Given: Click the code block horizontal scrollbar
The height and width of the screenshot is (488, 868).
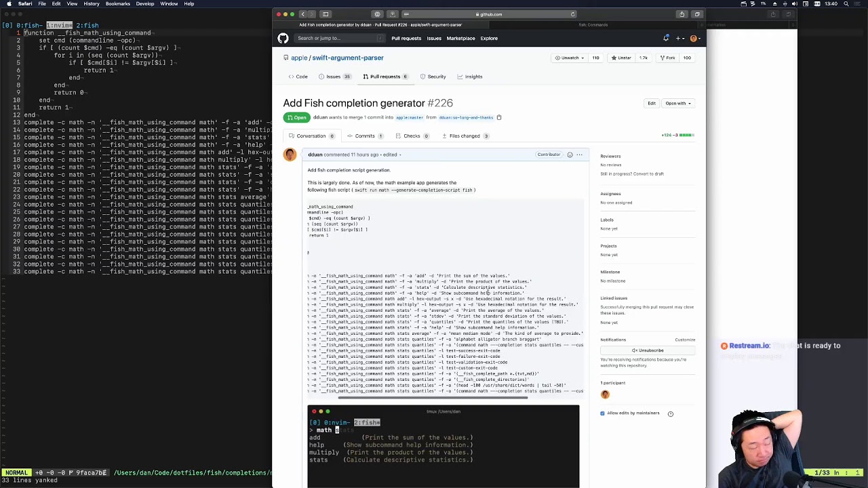Looking at the screenshot, I should tap(433, 398).
